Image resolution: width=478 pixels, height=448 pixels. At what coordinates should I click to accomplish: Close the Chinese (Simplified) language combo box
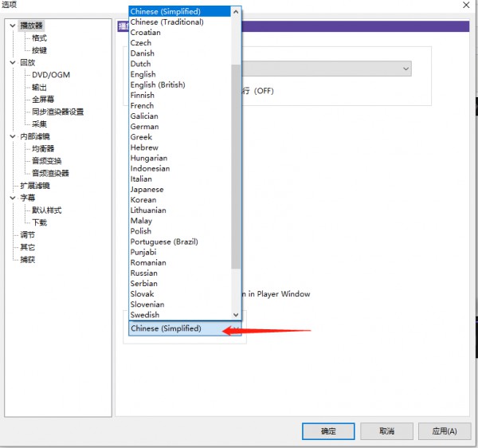pyautogui.click(x=185, y=328)
